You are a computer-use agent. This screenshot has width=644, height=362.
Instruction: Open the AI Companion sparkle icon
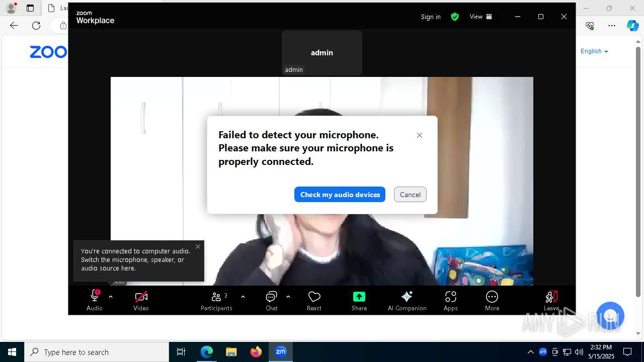coord(407,297)
